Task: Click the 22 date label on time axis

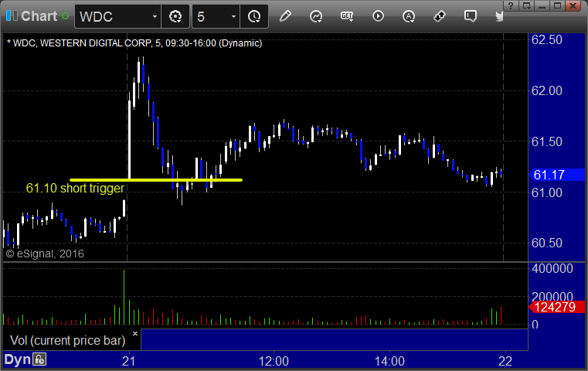Action: coord(505,361)
